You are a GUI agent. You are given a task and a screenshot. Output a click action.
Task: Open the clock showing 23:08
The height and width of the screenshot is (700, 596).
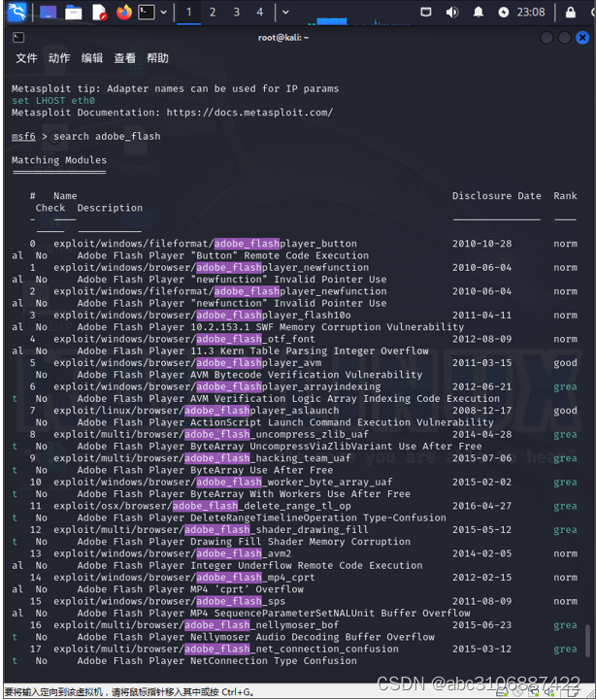point(531,12)
